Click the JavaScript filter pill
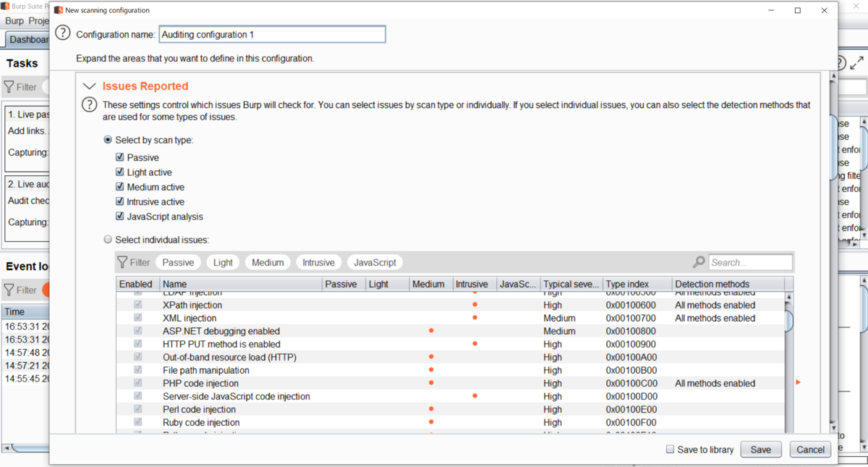The width and height of the screenshot is (868, 467). click(375, 262)
